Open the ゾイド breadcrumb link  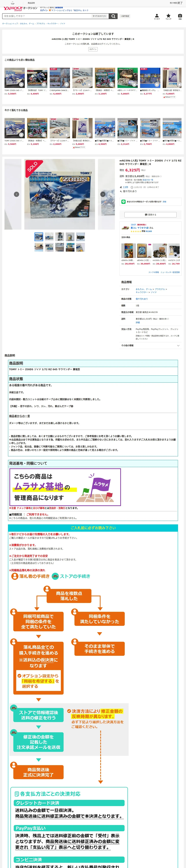(x=62, y=24)
